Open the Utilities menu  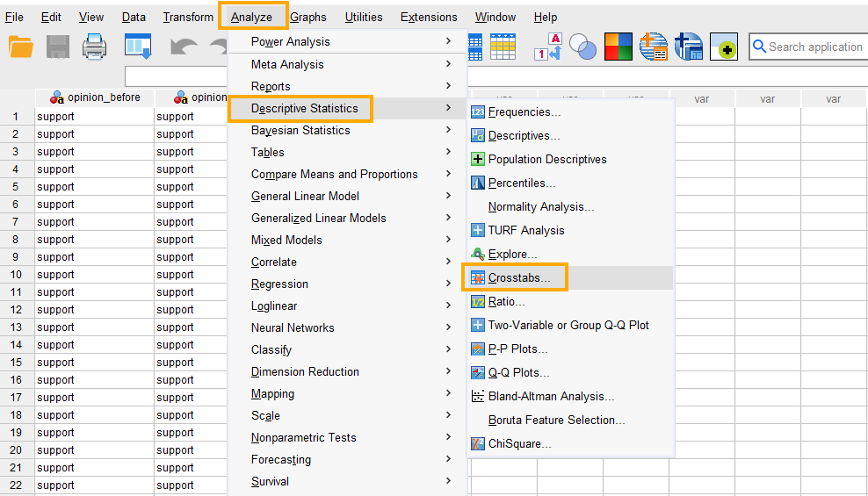coord(364,18)
